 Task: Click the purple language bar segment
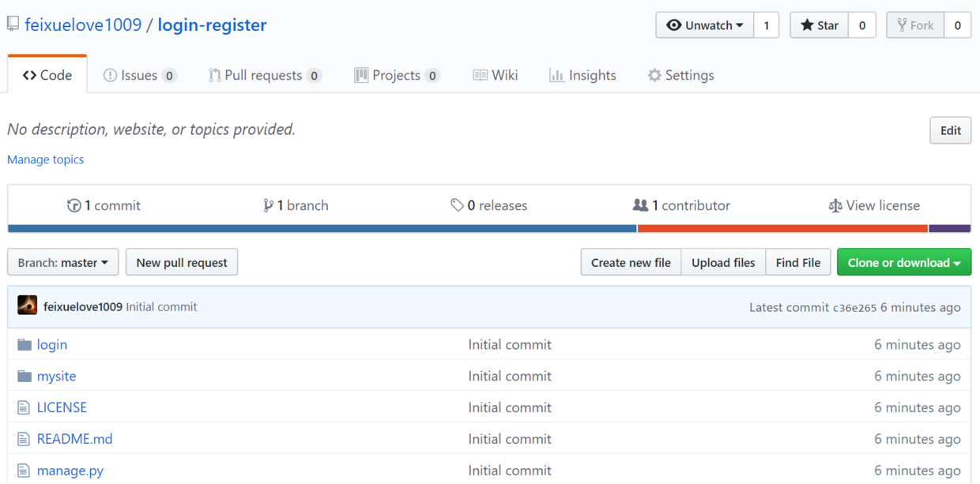click(x=950, y=229)
